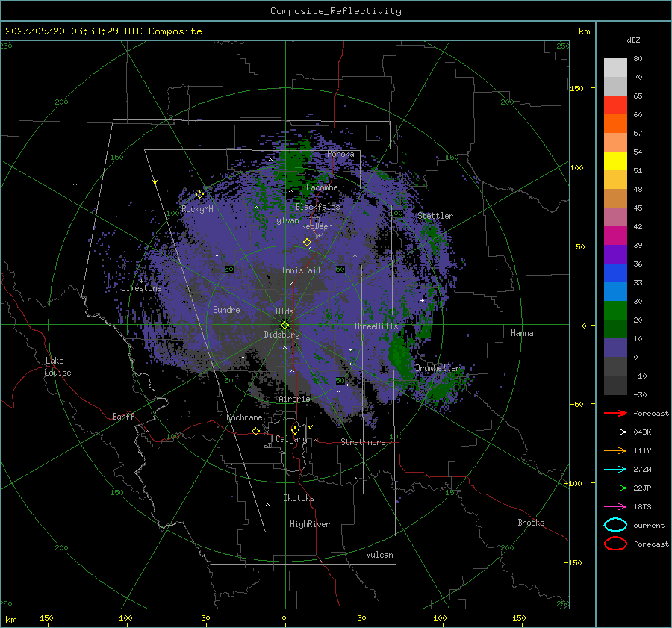
Task: Click the asterisk marker east of Innisfail
Action: coord(355,256)
